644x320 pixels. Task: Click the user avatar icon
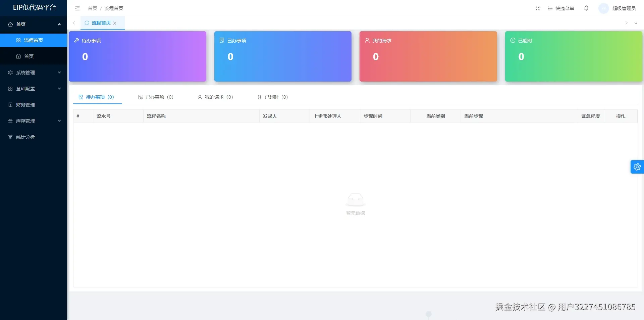pyautogui.click(x=604, y=8)
